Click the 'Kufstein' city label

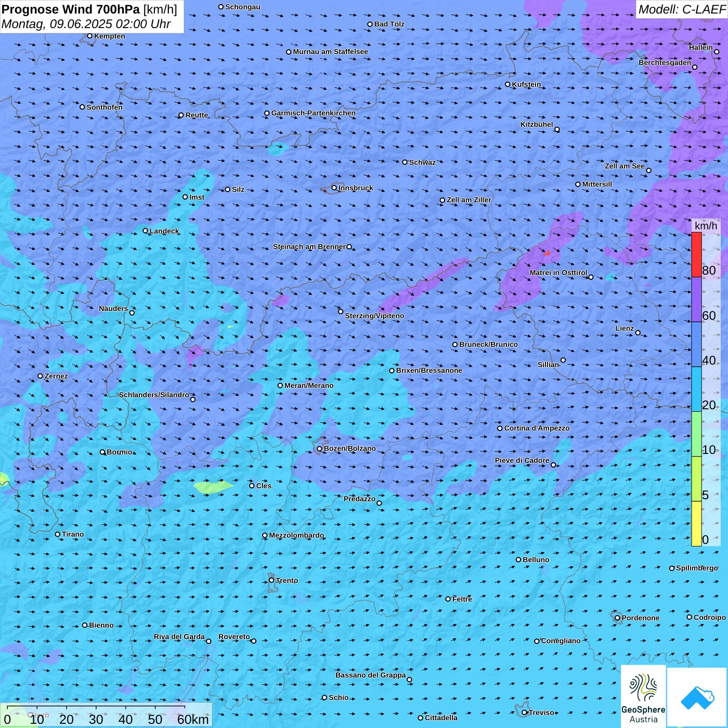click(527, 84)
